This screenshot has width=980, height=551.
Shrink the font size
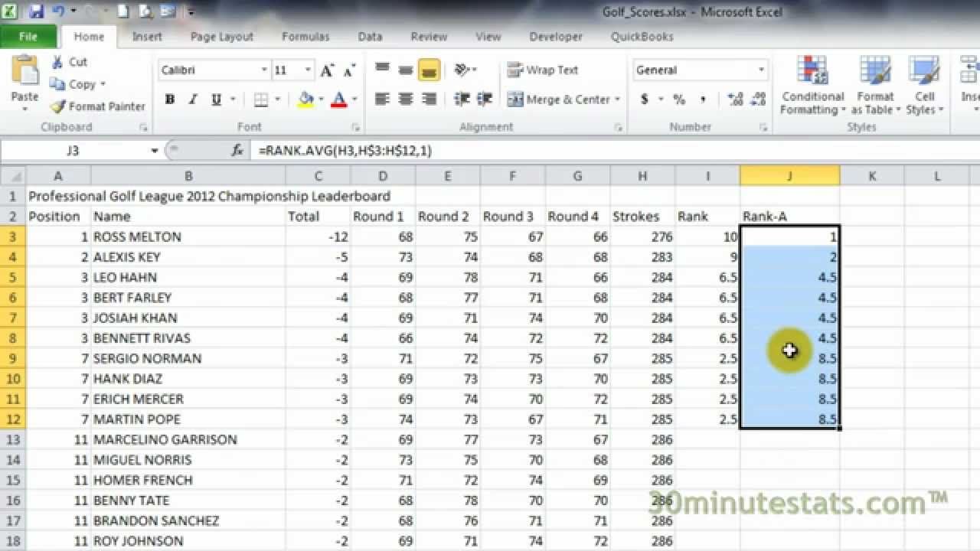(x=349, y=70)
